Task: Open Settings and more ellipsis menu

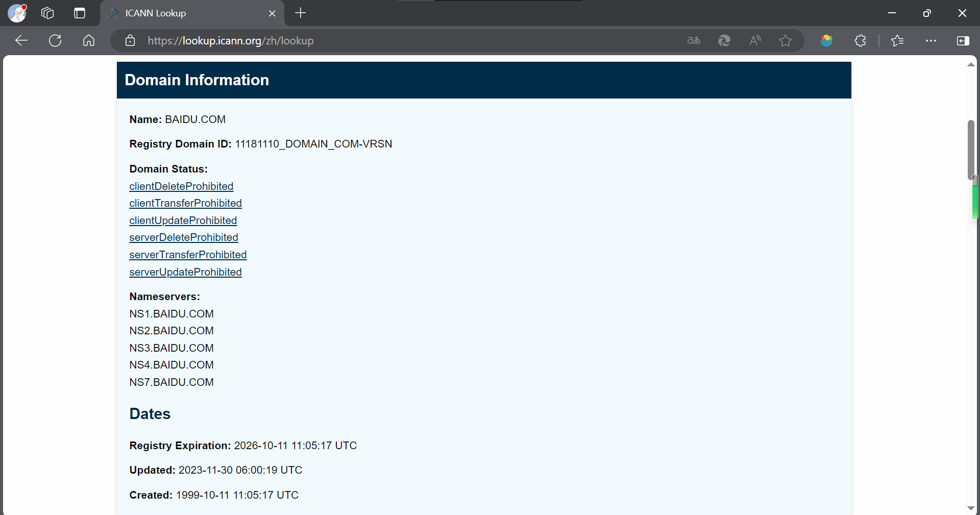Action: (931, 40)
